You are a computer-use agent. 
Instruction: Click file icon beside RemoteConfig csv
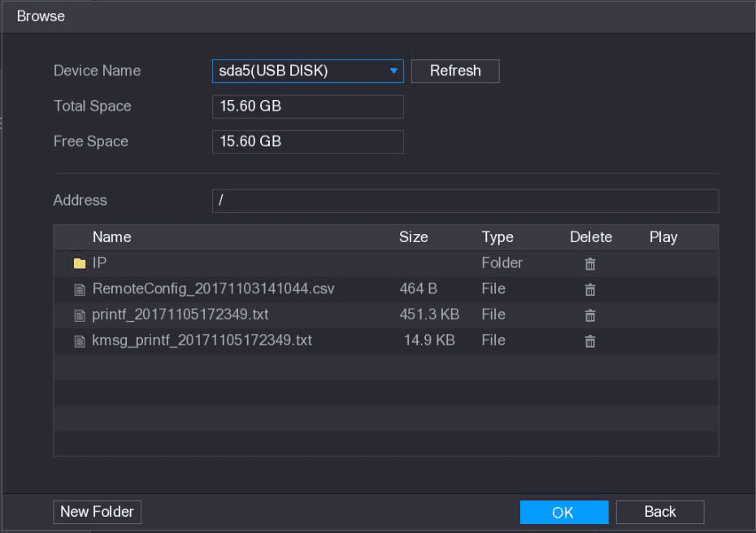tap(80, 289)
